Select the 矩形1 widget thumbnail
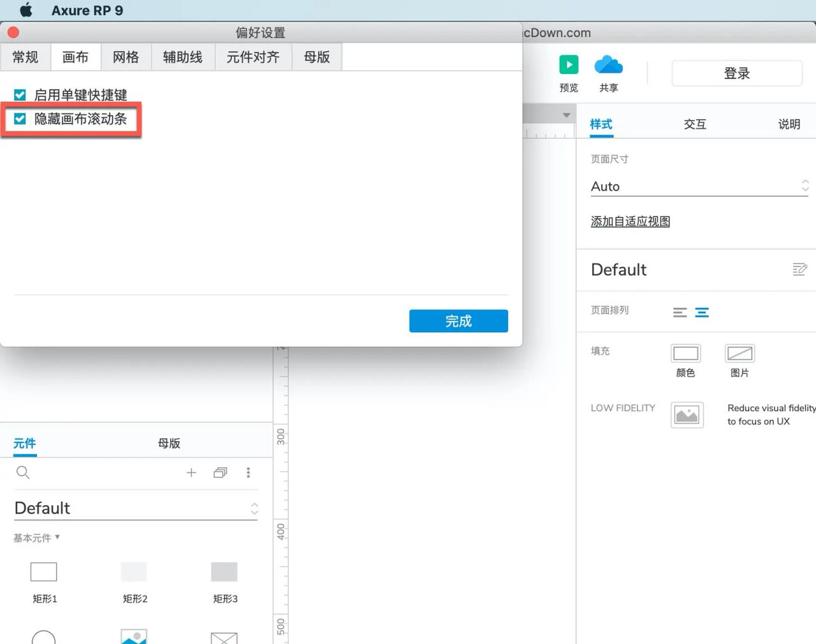816x644 pixels. click(x=43, y=572)
